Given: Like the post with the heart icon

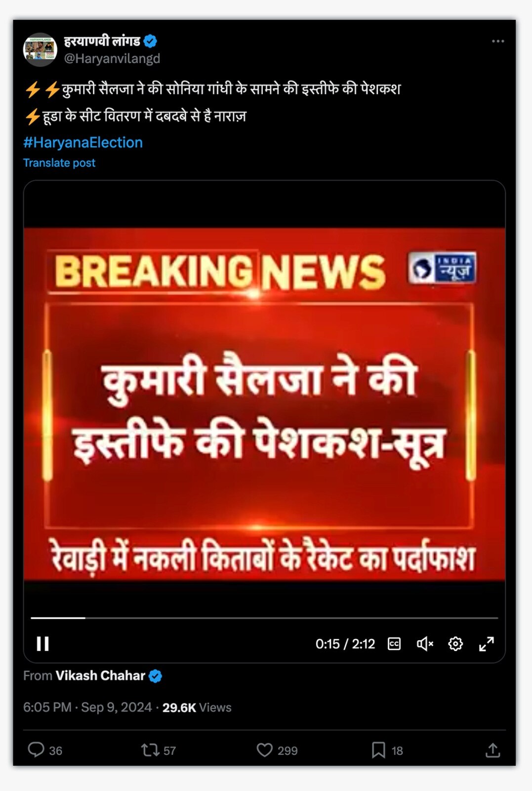Looking at the screenshot, I should [x=265, y=750].
